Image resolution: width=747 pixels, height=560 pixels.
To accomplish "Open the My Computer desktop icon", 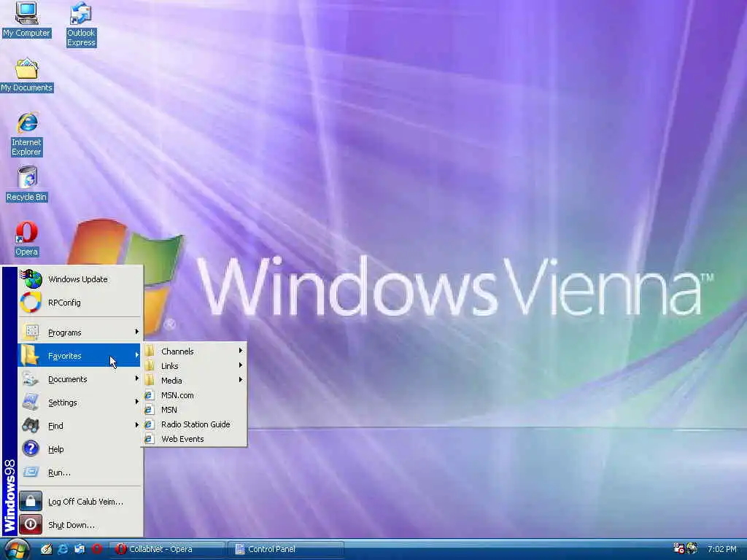I will pyautogui.click(x=26, y=20).
